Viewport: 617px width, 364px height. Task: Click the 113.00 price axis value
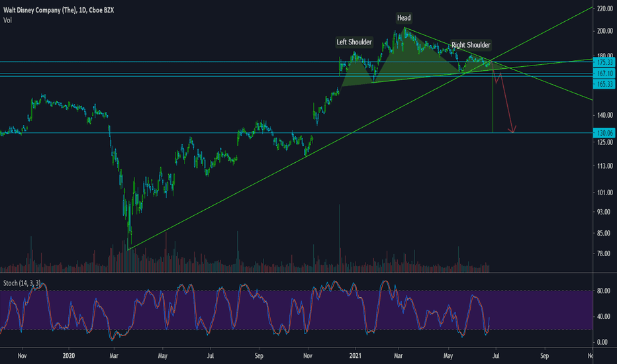pyautogui.click(x=605, y=165)
